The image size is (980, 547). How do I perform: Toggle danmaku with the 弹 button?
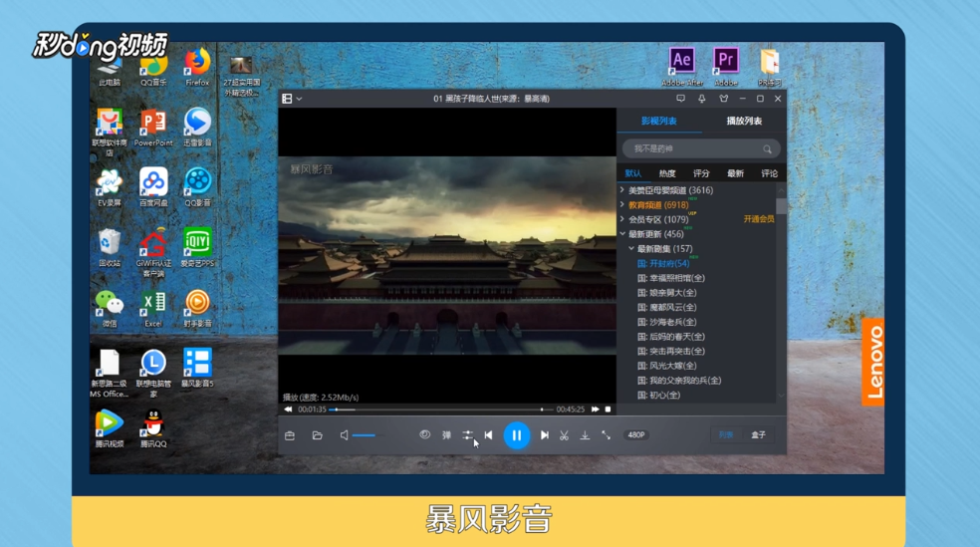446,435
